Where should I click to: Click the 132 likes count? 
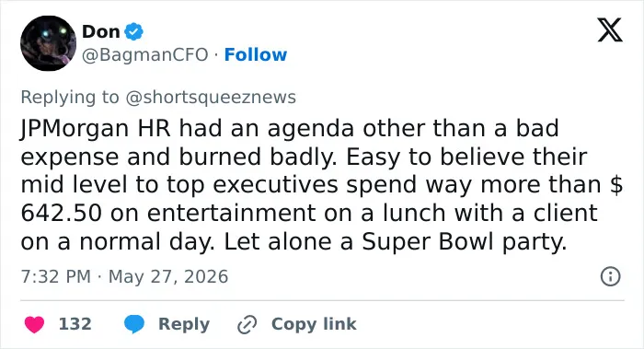click(75, 324)
